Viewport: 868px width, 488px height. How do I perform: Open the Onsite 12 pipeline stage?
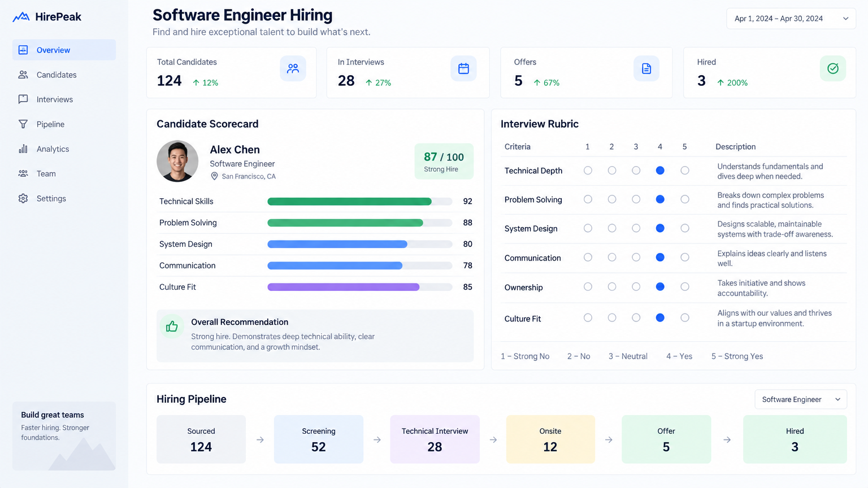(550, 439)
